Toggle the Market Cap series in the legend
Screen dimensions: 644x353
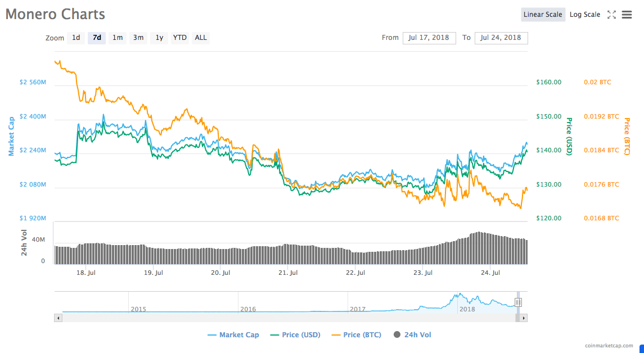point(233,334)
